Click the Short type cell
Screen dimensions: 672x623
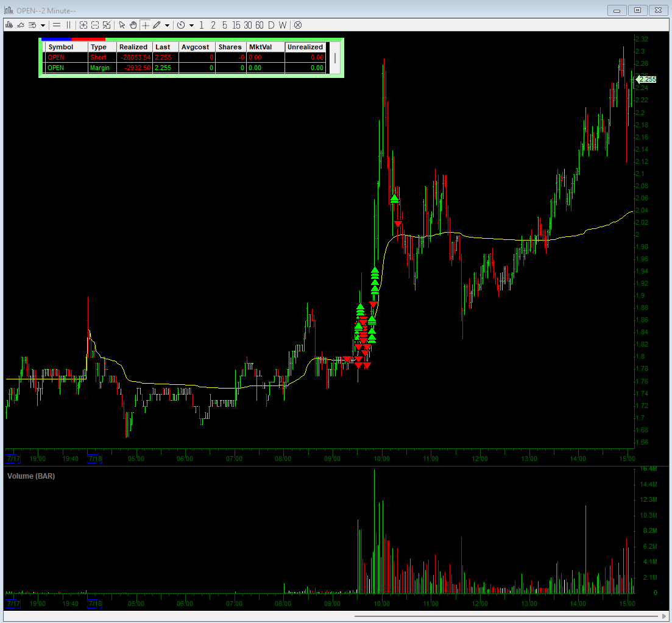coord(102,57)
